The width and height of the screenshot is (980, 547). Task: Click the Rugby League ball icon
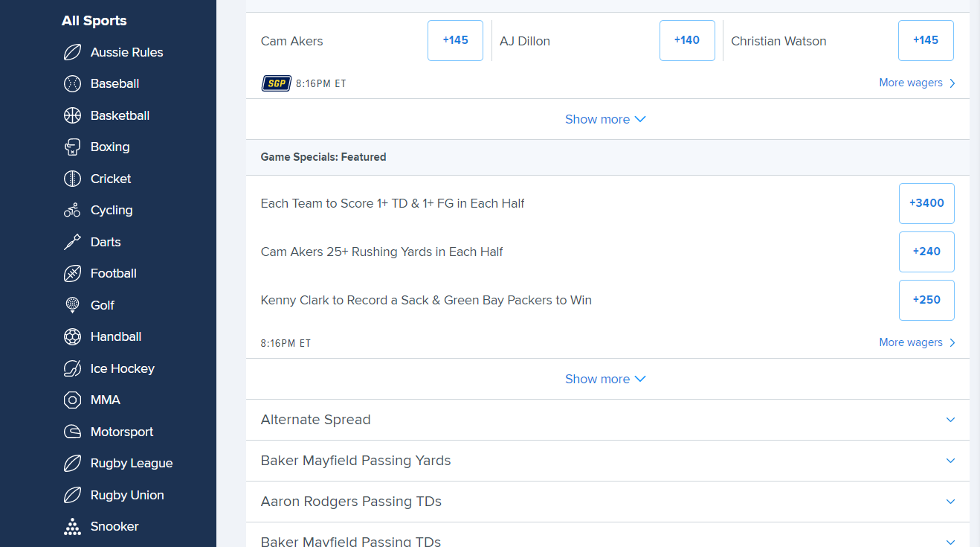tap(72, 463)
